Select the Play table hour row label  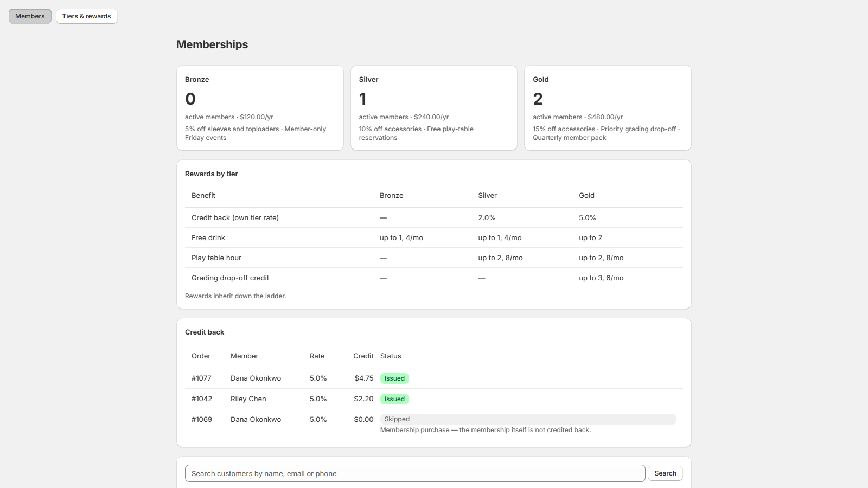[x=216, y=258]
